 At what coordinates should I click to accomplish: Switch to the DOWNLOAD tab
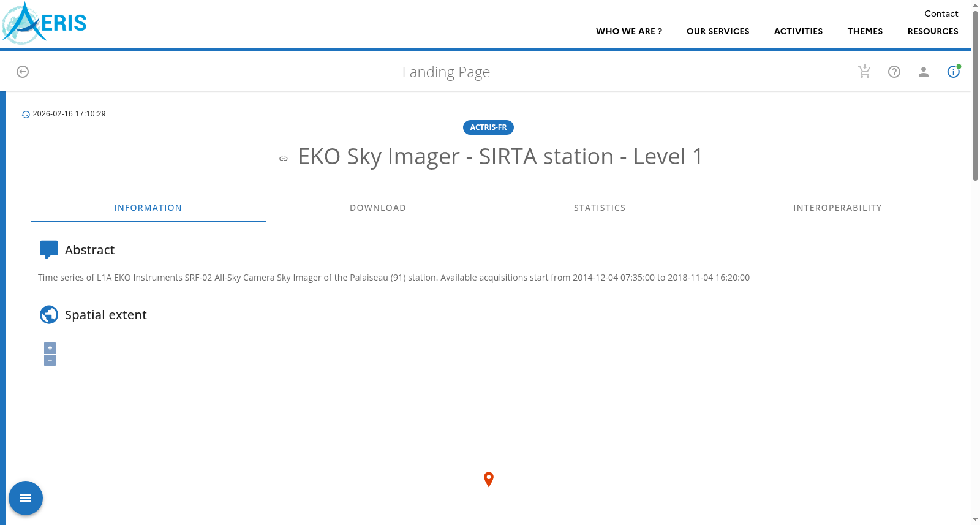tap(378, 208)
